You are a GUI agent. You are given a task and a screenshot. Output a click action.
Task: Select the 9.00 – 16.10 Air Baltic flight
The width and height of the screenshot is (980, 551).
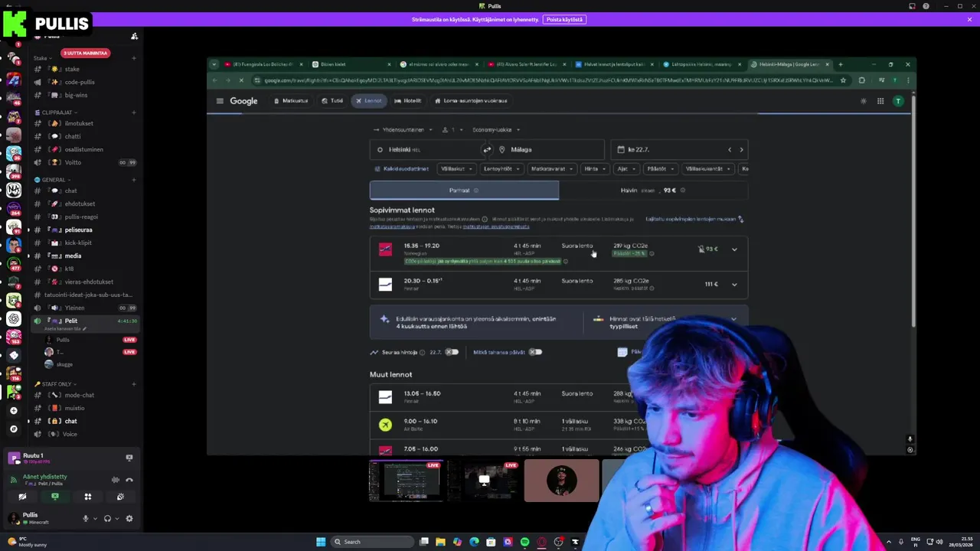click(559, 424)
